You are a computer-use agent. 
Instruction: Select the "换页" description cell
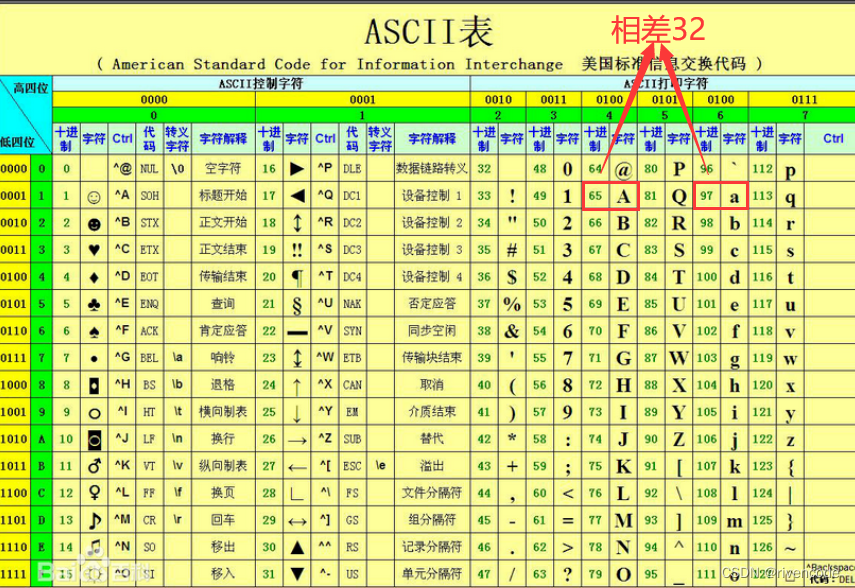(222, 493)
